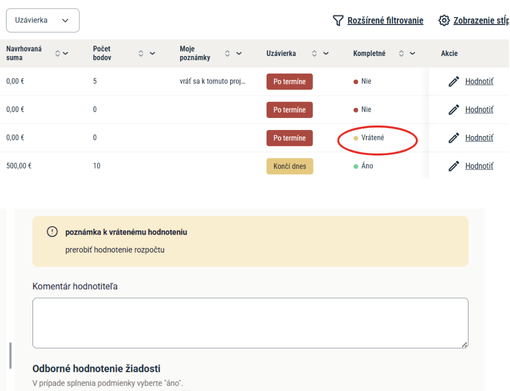Click Hodnotiť link in row with note text
Image resolution: width=510 pixels, height=391 pixels.
(479, 81)
